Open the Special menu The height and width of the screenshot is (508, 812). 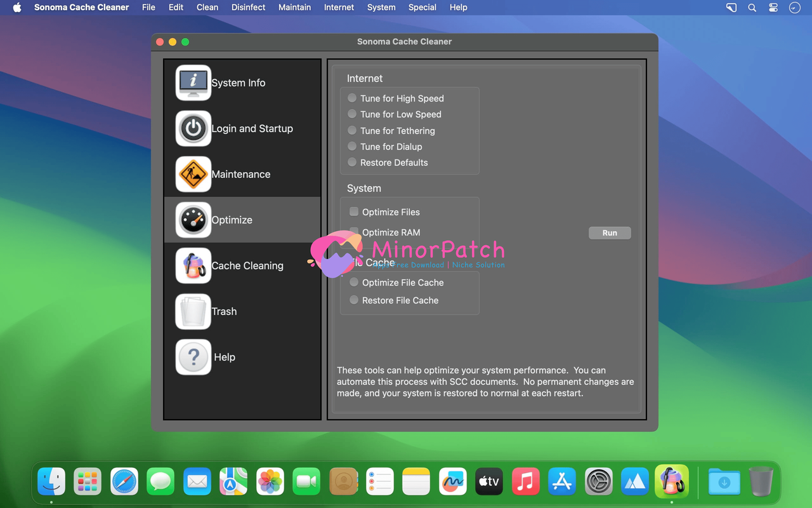pos(422,8)
